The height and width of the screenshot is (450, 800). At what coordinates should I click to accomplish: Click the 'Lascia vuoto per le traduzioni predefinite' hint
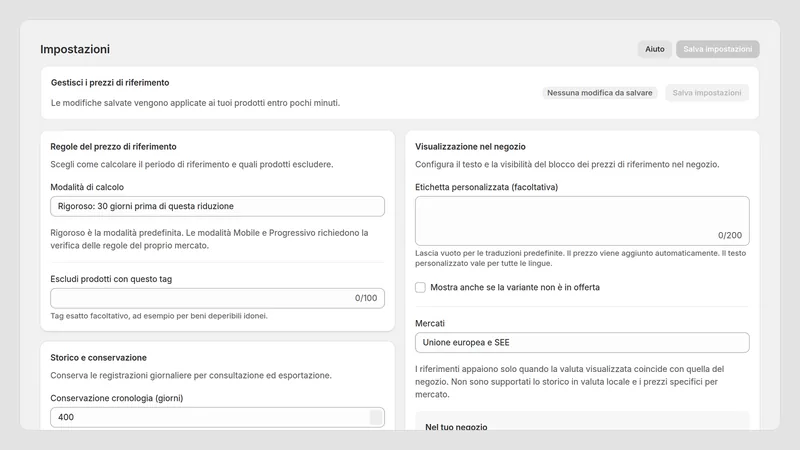[x=581, y=258]
